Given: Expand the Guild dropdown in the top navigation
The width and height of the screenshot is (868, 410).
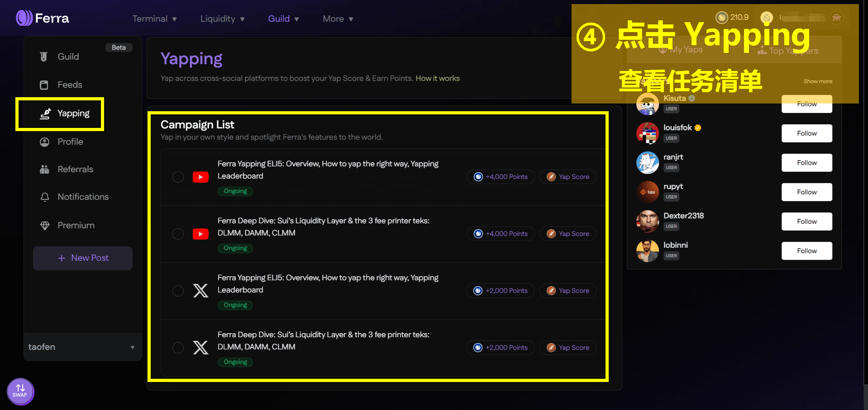Looking at the screenshot, I should coord(283,19).
